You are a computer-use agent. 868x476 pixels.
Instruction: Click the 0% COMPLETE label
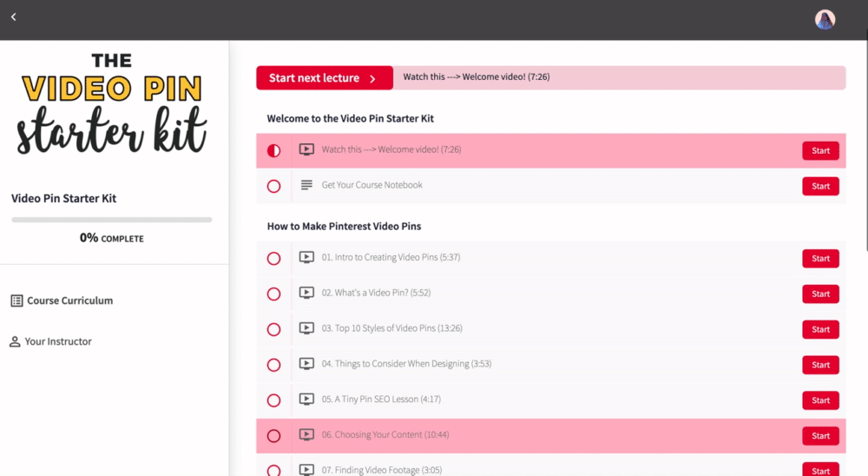click(x=112, y=238)
